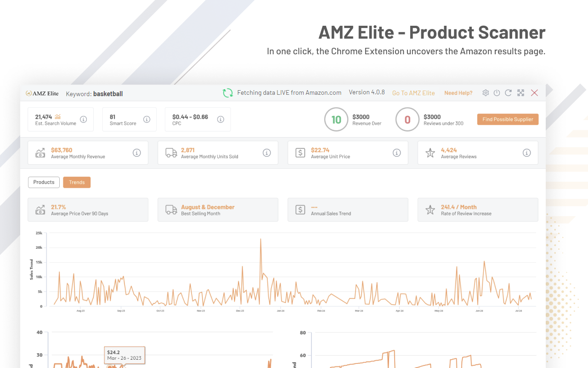Image resolution: width=588 pixels, height=368 pixels.
Task: Click the 2,871 units sold value
Action: (188, 150)
